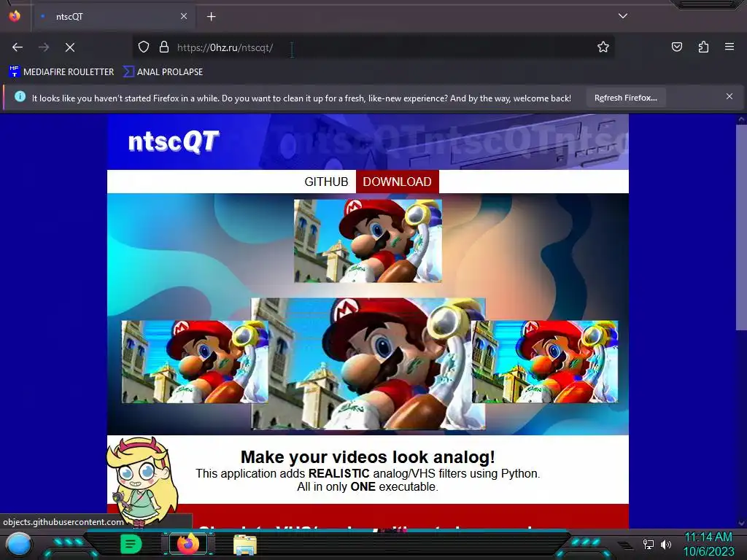Focus the URL address bar
Viewport: 747px width, 560px height.
[373, 47]
